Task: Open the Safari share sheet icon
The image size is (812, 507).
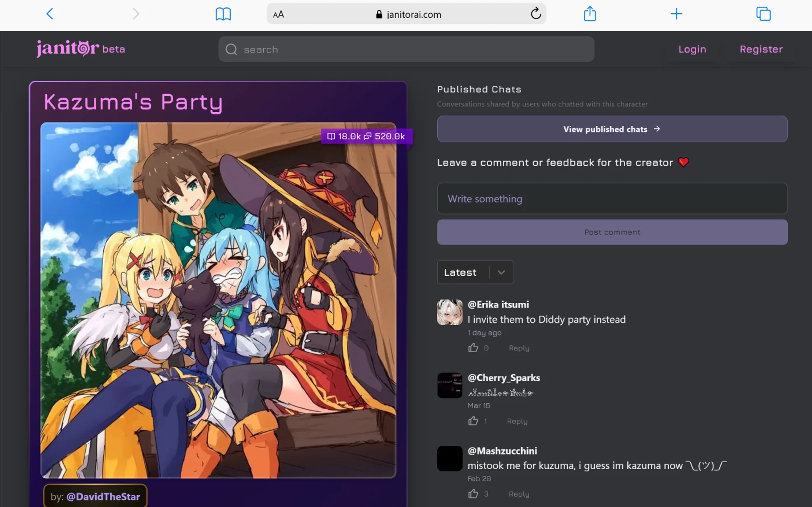Action: point(589,14)
